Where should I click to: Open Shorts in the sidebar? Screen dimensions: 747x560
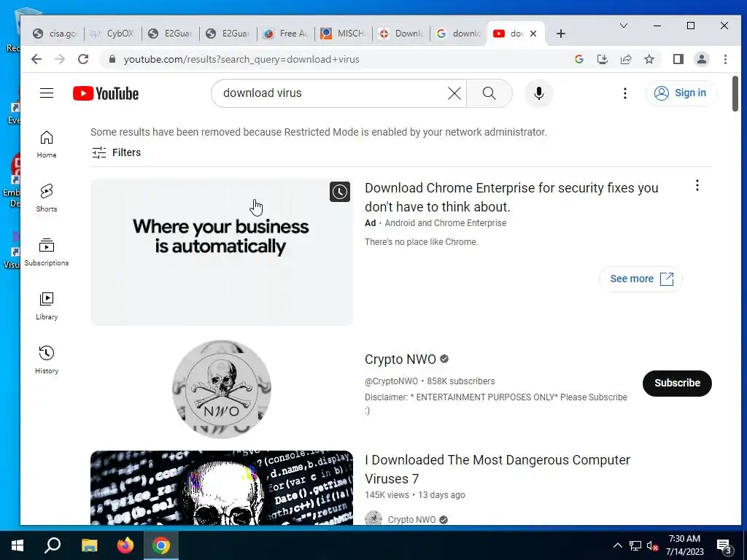(x=47, y=198)
